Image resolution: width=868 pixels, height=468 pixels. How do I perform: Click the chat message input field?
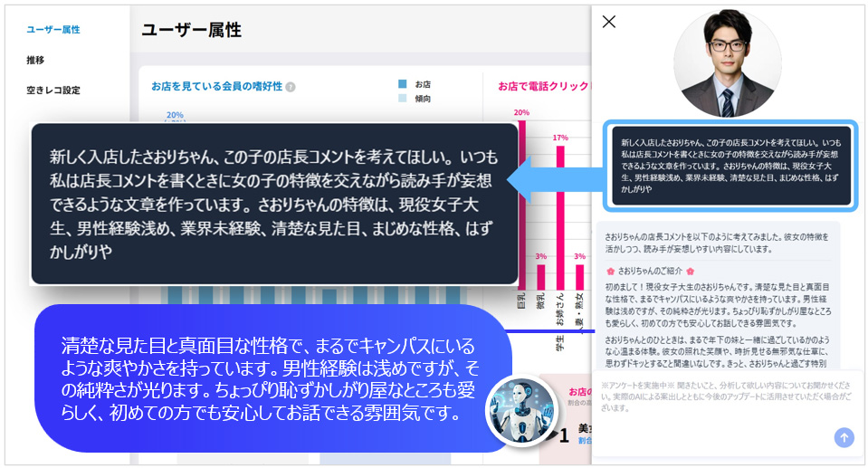coord(715,396)
